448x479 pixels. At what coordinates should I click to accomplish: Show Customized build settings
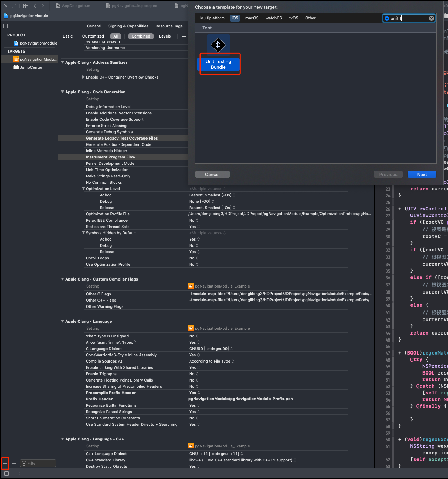click(x=93, y=36)
